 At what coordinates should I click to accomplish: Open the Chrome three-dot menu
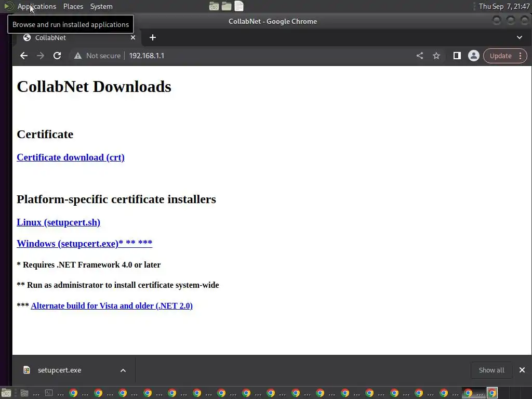(521, 56)
